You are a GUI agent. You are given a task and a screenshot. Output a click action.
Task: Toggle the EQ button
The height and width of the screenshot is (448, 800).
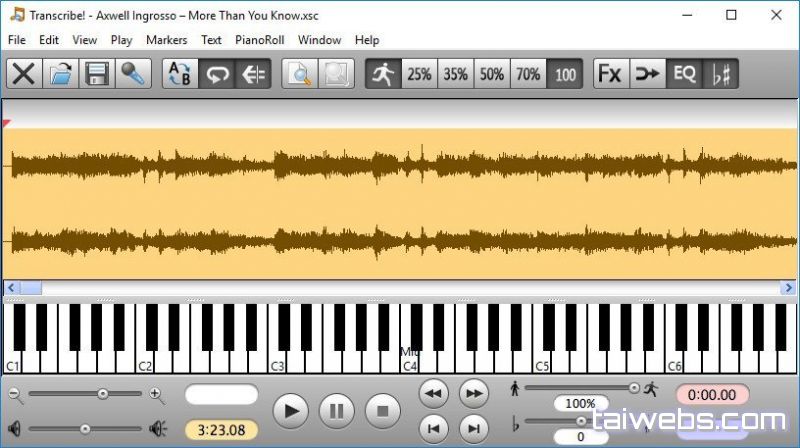(x=684, y=74)
